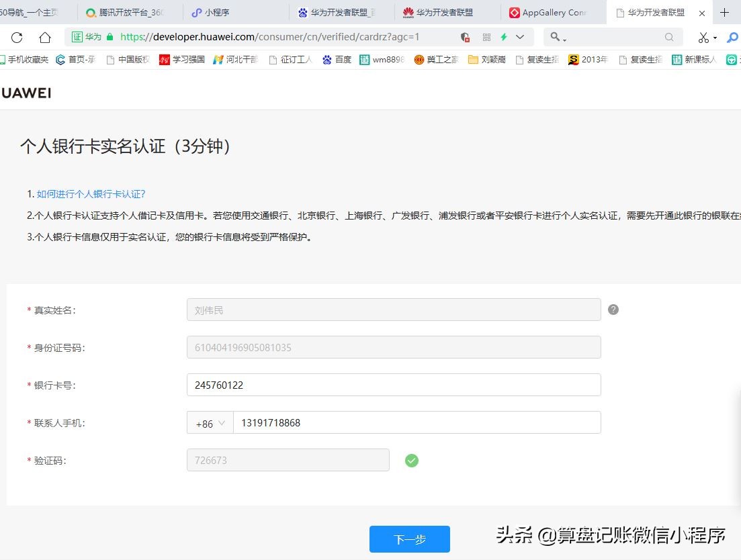The width and height of the screenshot is (741, 560).
Task: Click the 下一步 button
Action: (x=409, y=539)
